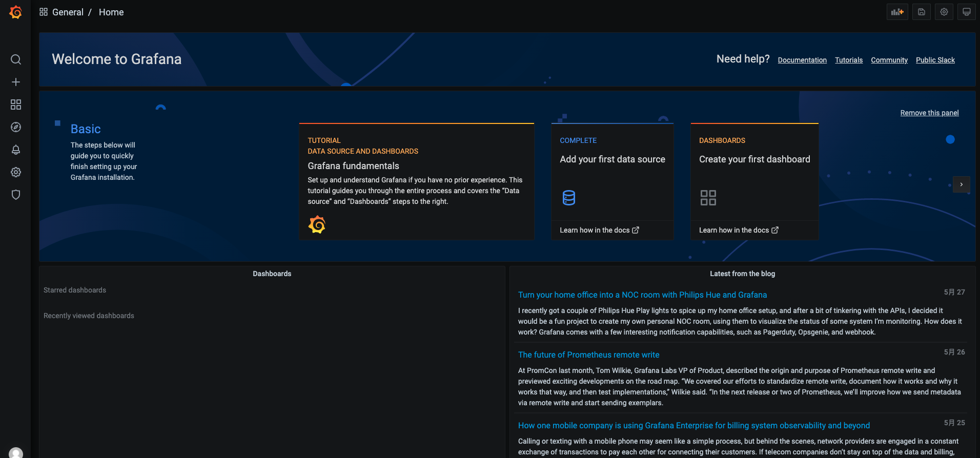Click the 5月 26 blog date
Image resolution: width=980 pixels, height=458 pixels.
954,352
